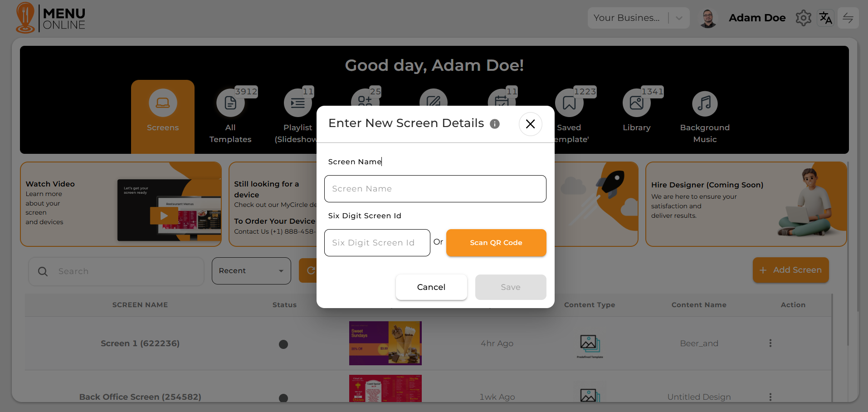
Task: Expand the Your Business dropdown
Action: click(x=679, y=18)
